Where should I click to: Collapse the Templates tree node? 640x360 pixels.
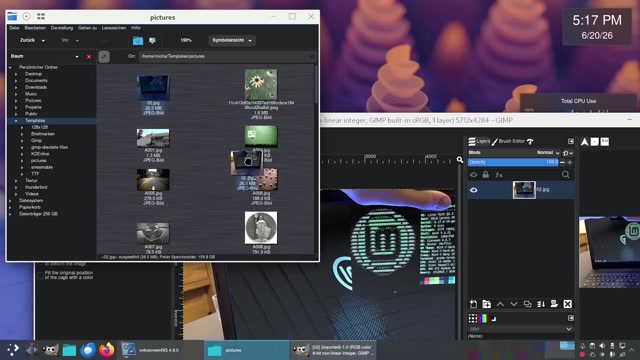pos(16,121)
